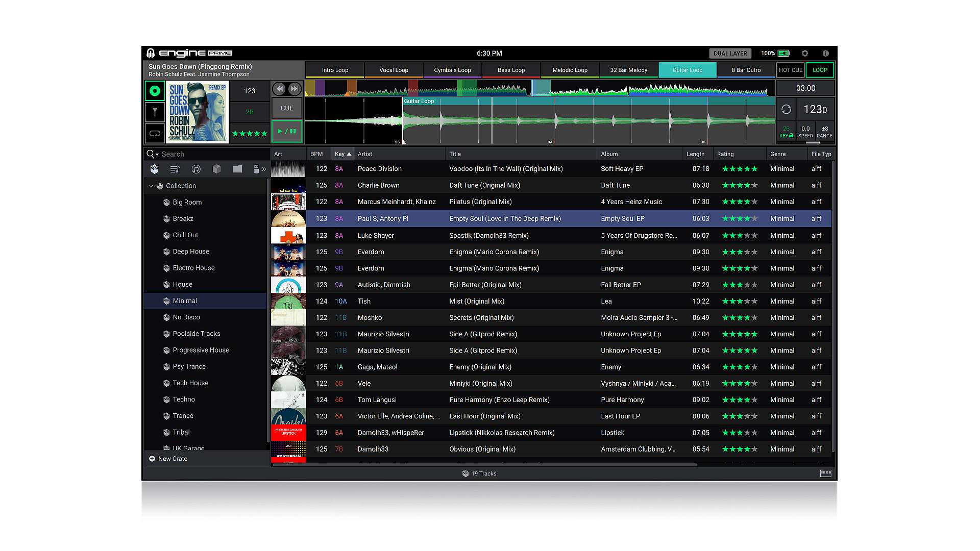The width and height of the screenshot is (980, 551).
Task: Click the filter funnel icon
Action: [x=155, y=112]
